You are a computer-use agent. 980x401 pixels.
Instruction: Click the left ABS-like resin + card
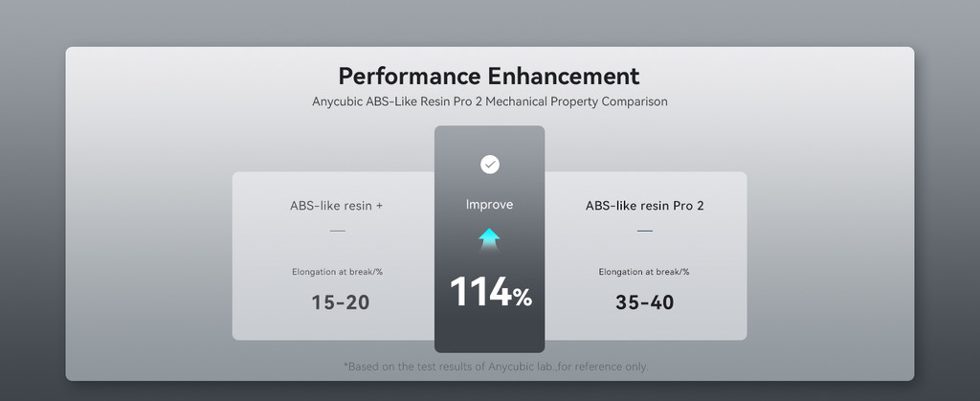pyautogui.click(x=334, y=256)
